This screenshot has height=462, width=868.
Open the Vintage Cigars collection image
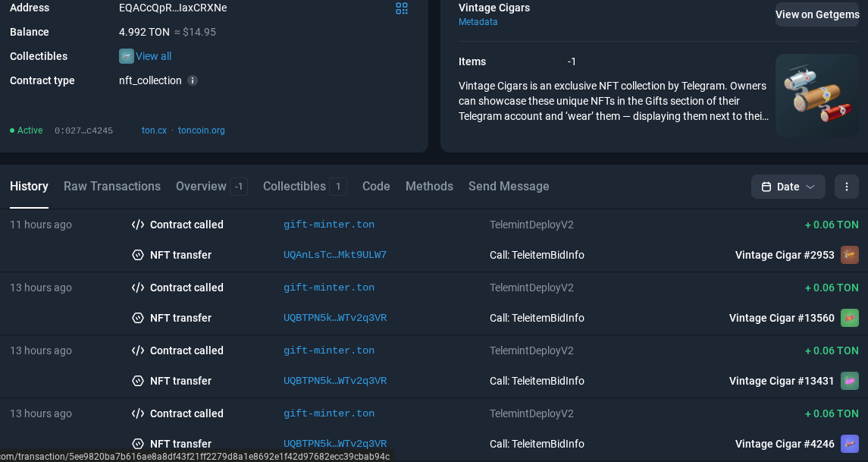click(x=817, y=96)
